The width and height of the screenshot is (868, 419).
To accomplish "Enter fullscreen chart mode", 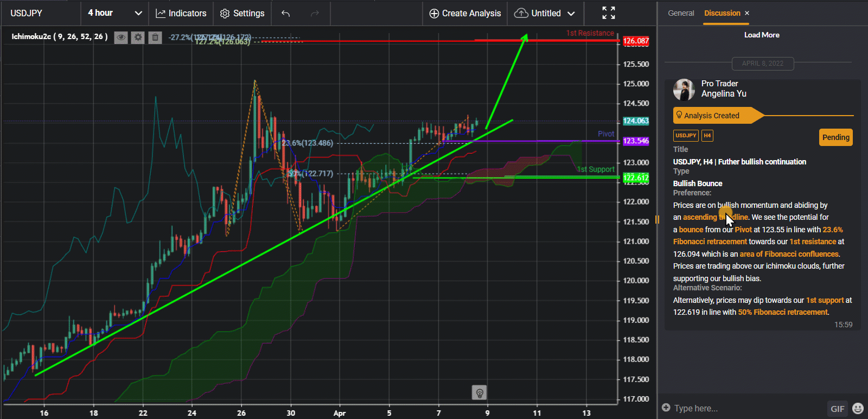I will pyautogui.click(x=609, y=13).
